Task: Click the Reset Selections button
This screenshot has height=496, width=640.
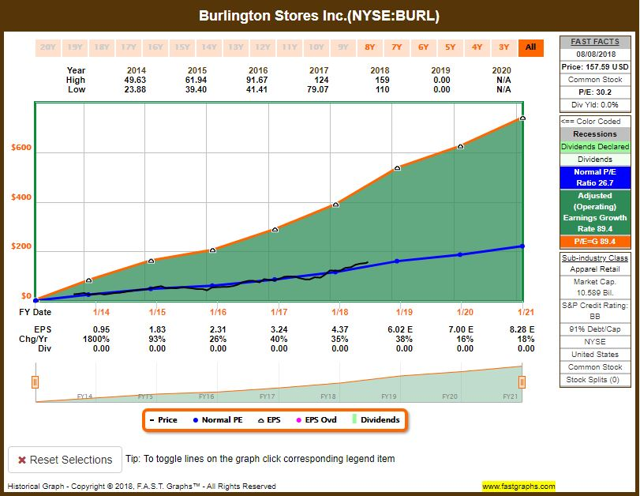Action: pos(65,460)
